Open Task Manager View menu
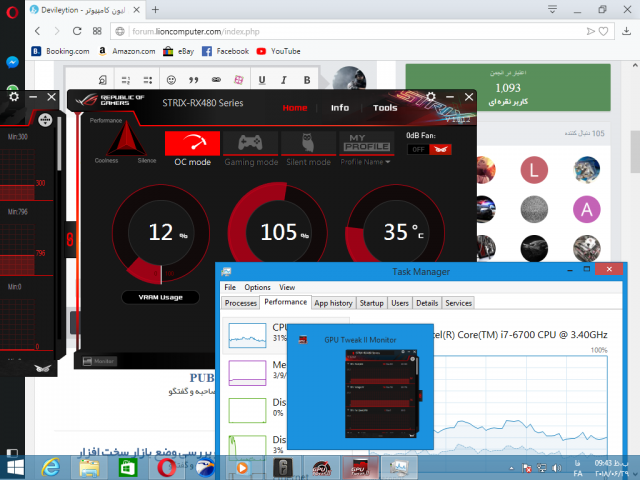Viewport: 640px width, 480px height. coord(287,287)
